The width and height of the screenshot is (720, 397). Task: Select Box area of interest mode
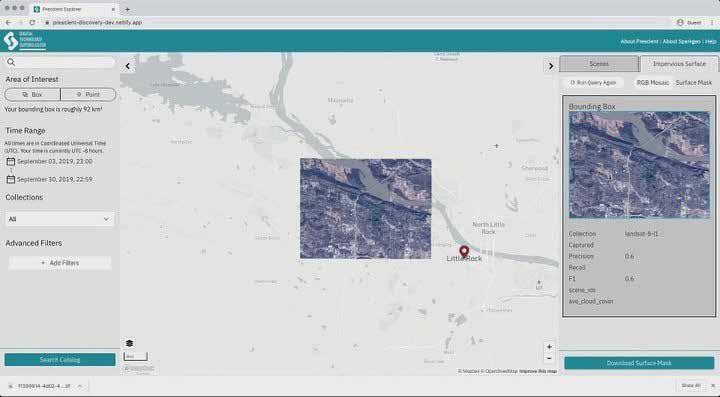33,95
